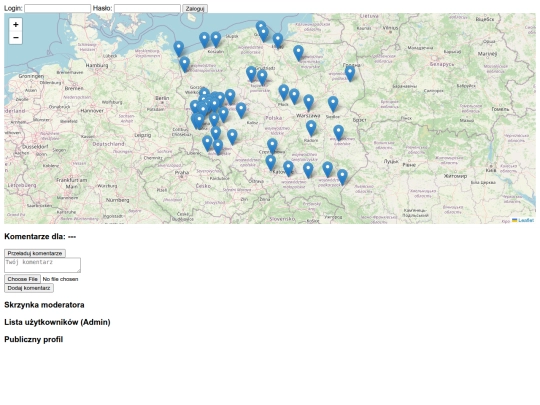Click the 'No file chosen' text
This screenshot has height=405, width=540.
tap(60, 279)
